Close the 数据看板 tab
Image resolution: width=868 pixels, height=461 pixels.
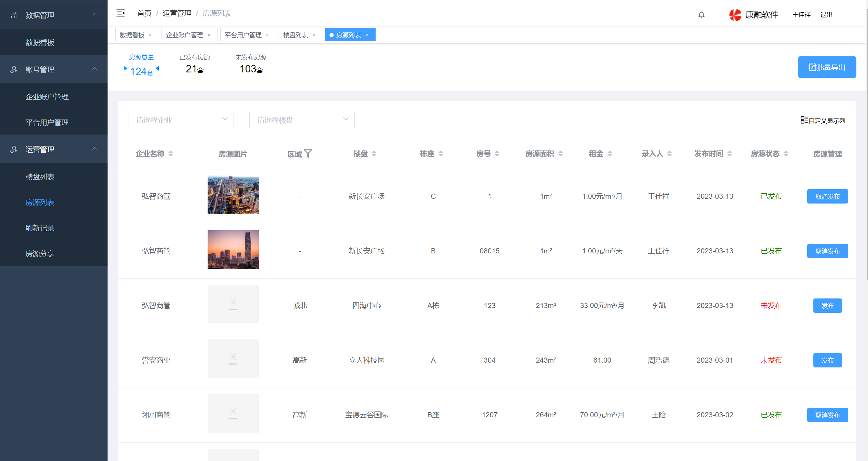coord(150,35)
